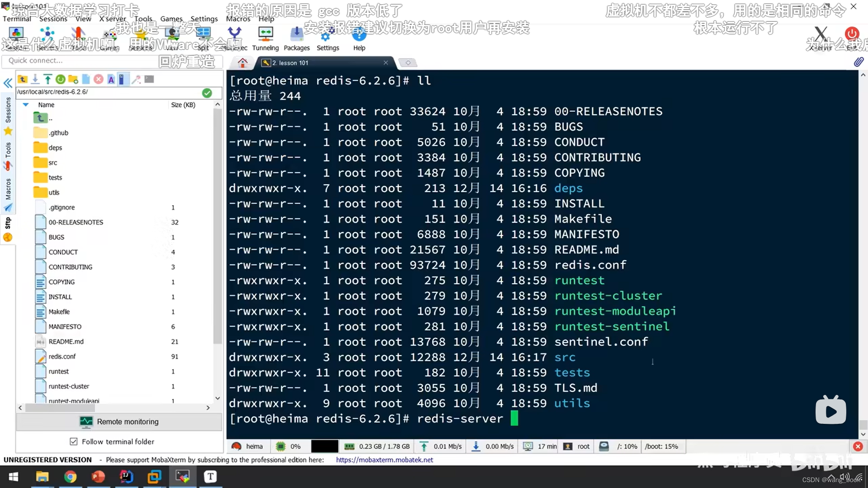
Task: Open the Macros menu
Action: (238, 19)
